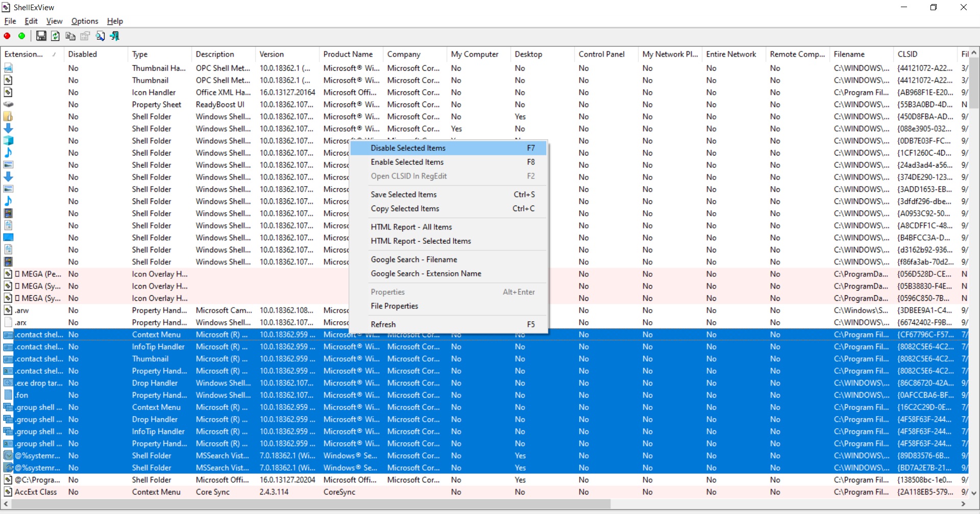The image size is (980, 514).
Task: Choose Google Search - Extension Name
Action: pos(426,273)
